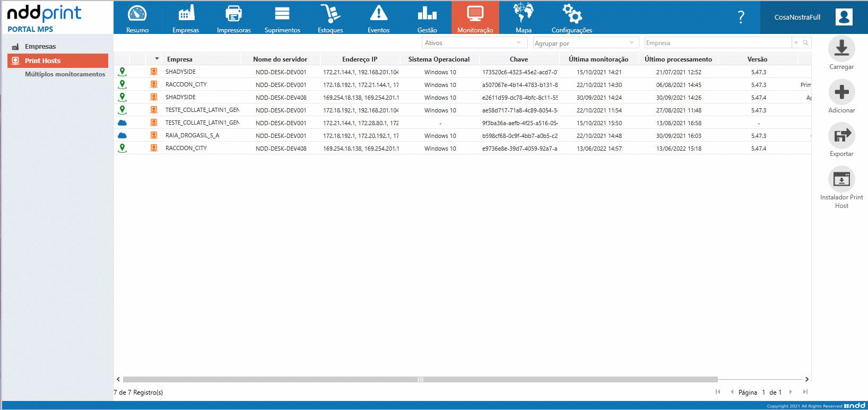
Task: Open the column selector arrow beside Empresa header
Action: click(x=157, y=59)
